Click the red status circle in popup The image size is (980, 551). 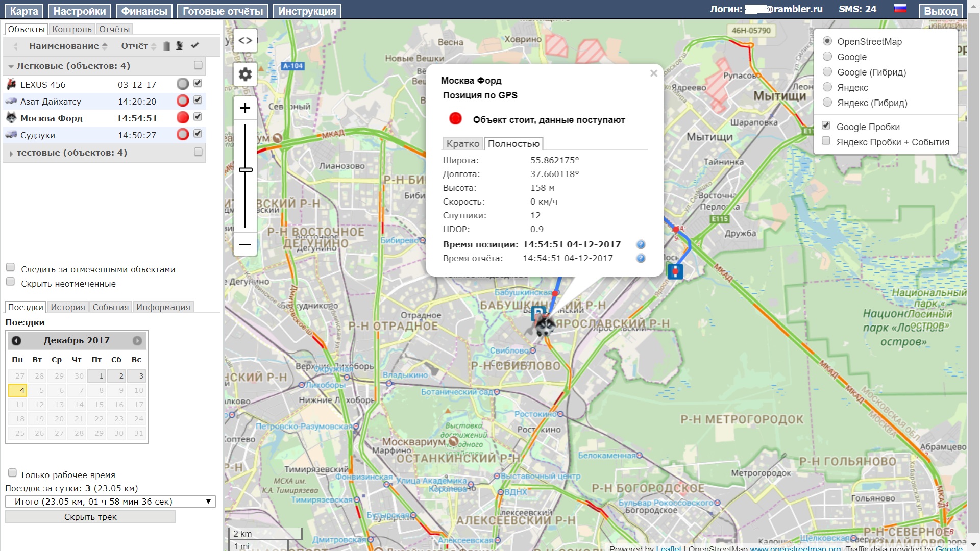click(455, 119)
